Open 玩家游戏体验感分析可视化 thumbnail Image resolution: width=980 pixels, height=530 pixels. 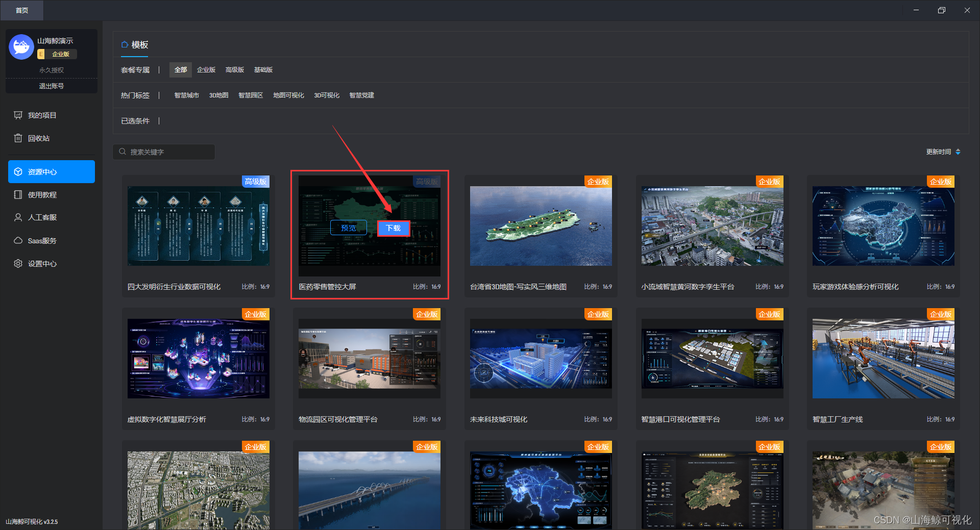[x=884, y=226]
